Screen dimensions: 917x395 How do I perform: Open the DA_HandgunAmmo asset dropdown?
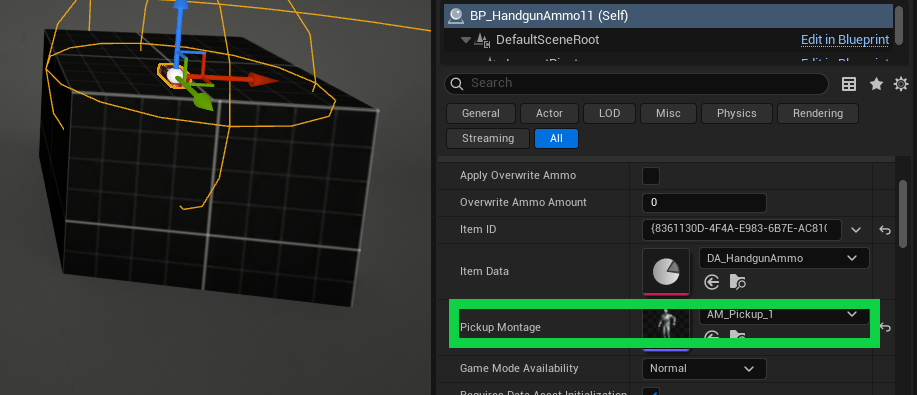pos(784,258)
